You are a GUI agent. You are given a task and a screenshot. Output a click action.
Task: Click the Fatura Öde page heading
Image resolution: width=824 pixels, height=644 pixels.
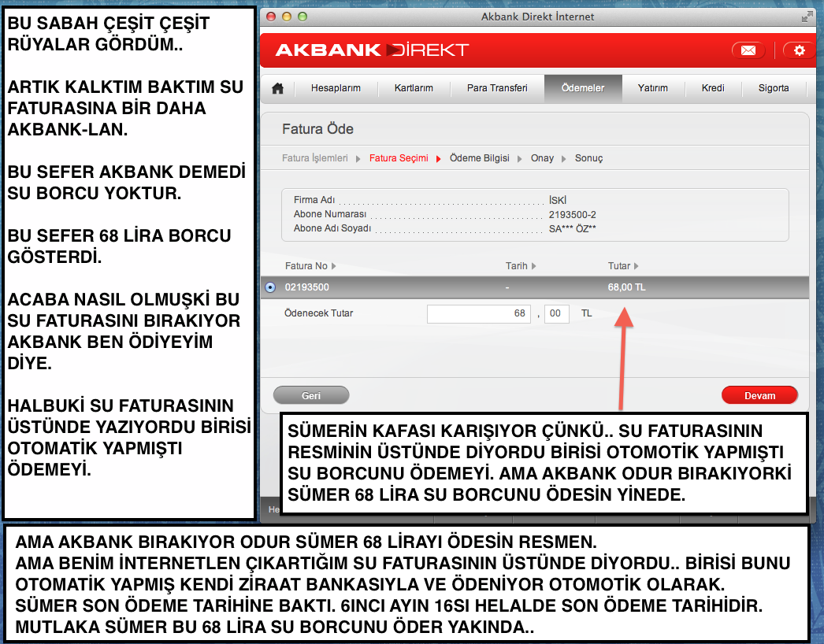(317, 129)
